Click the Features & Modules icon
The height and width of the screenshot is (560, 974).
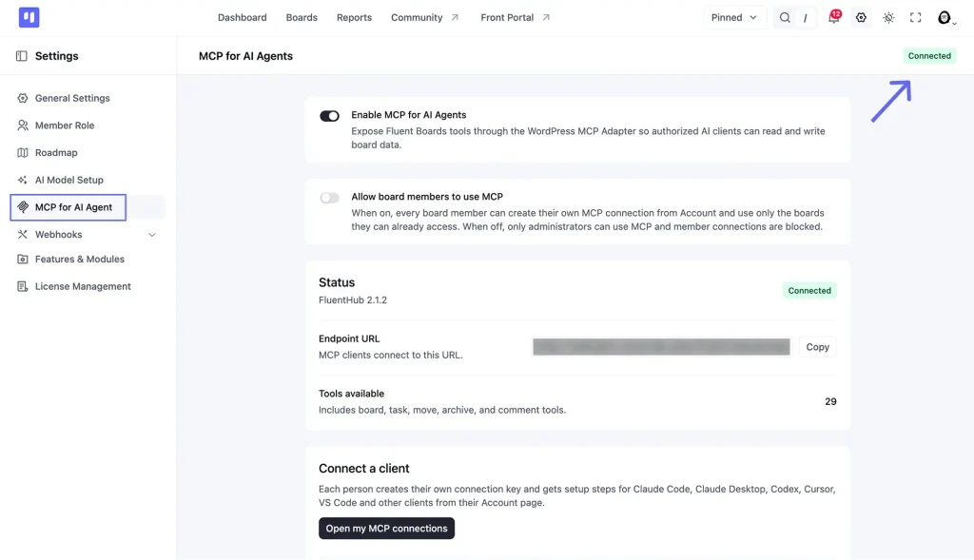pos(23,259)
